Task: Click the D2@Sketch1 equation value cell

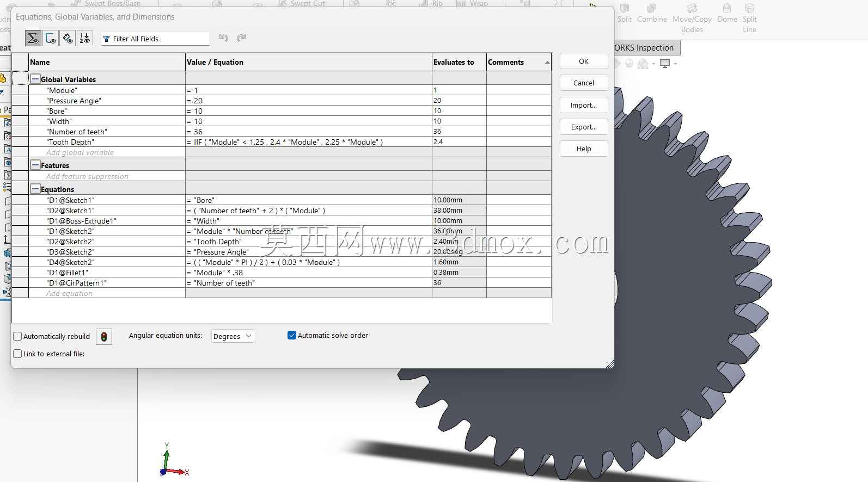Action: [309, 211]
